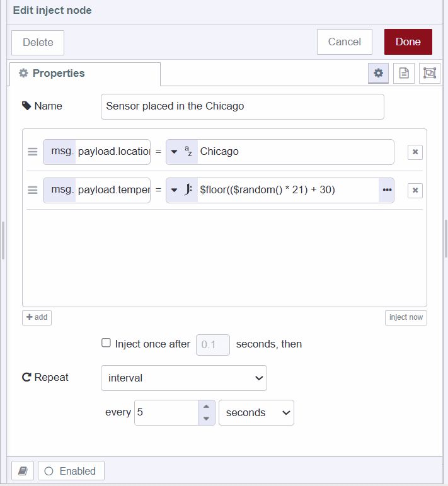Trigger the inject now button
Image resolution: width=448 pixels, height=486 pixels.
(x=406, y=317)
